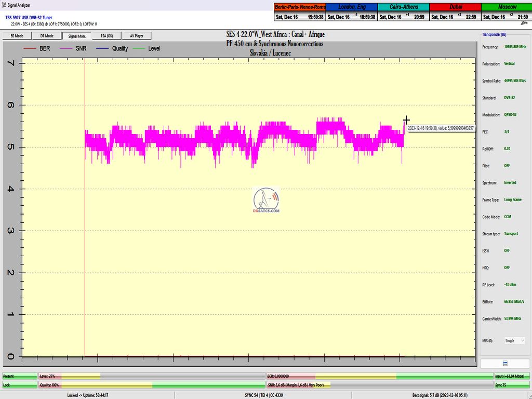The height and width of the screenshot is (399, 532).
Task: Click the Signal Analyzer title bar icon
Action: pyautogui.click(x=4, y=5)
